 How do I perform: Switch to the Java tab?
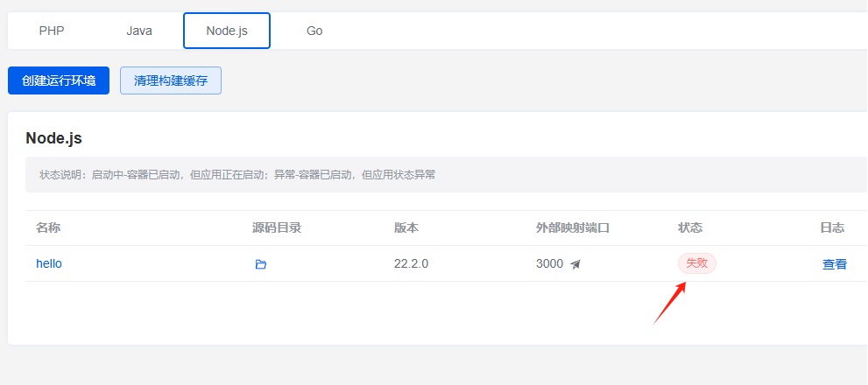pyautogui.click(x=139, y=31)
